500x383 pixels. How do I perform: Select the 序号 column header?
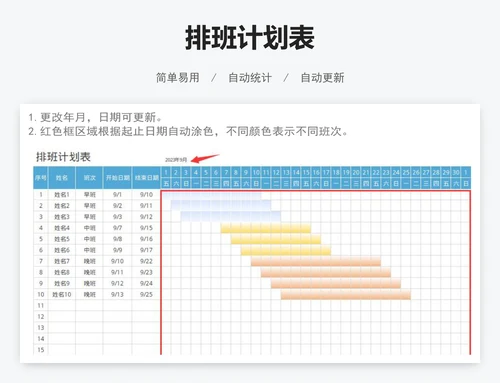pos(41,178)
